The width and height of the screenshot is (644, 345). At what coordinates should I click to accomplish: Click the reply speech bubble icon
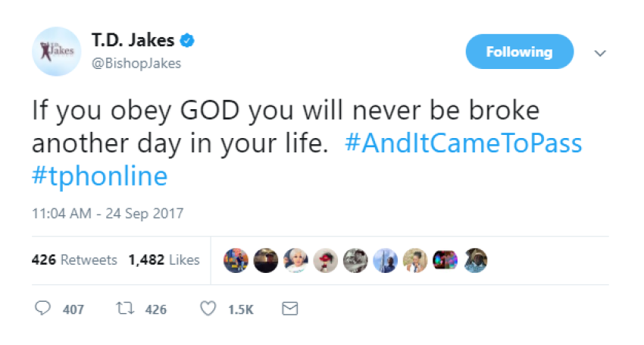click(43, 309)
